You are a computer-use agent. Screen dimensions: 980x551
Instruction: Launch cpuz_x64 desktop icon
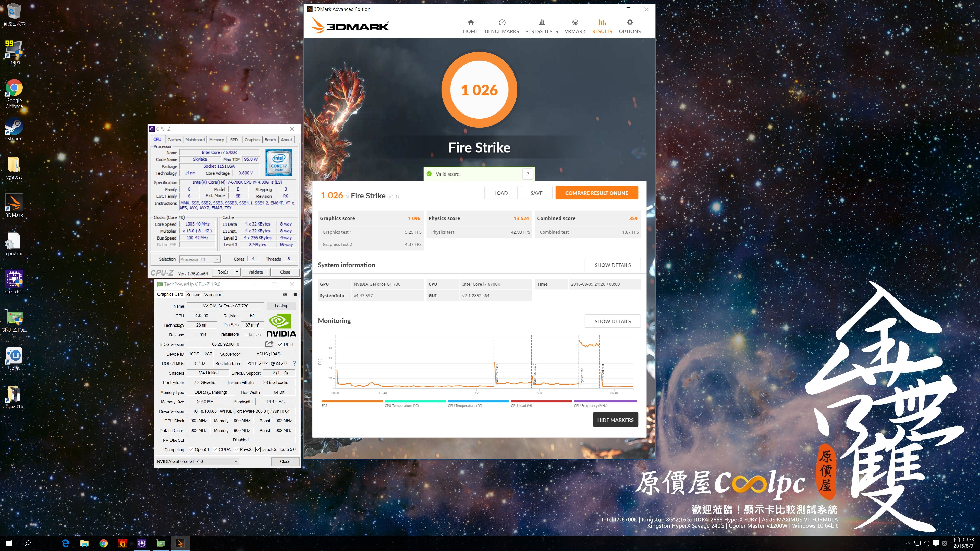tap(14, 282)
